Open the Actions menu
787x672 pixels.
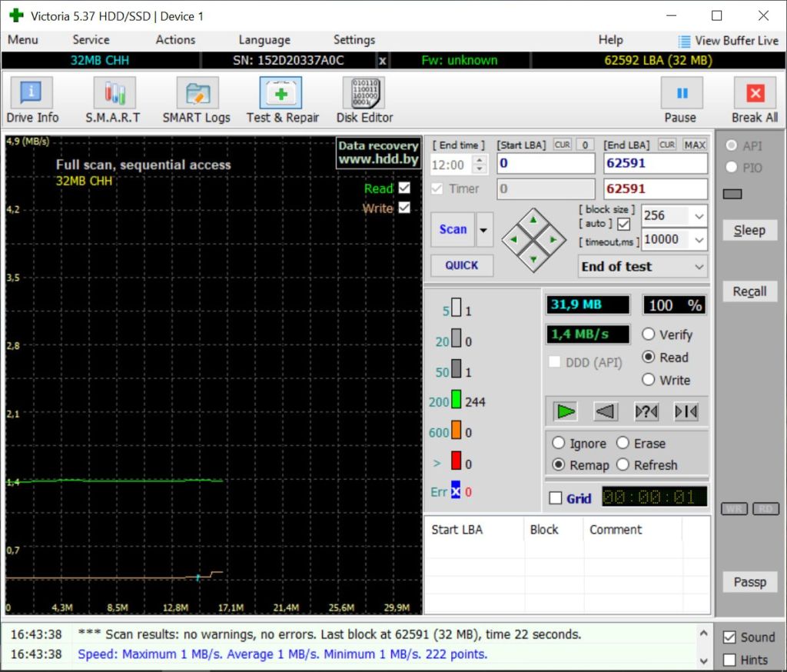(x=175, y=40)
